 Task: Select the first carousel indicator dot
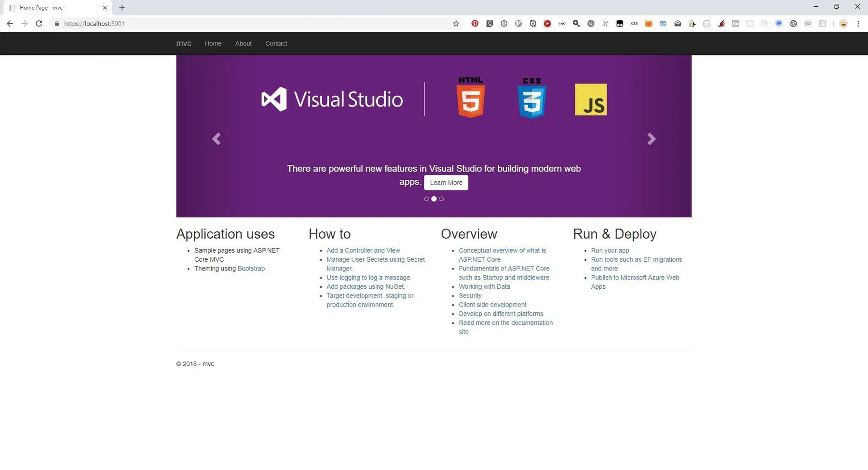click(427, 199)
